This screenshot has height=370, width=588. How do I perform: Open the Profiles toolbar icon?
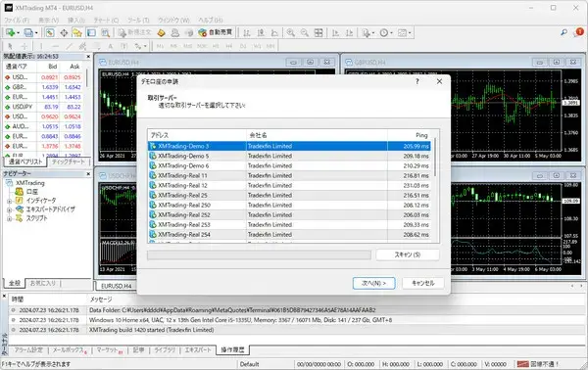click(x=28, y=33)
